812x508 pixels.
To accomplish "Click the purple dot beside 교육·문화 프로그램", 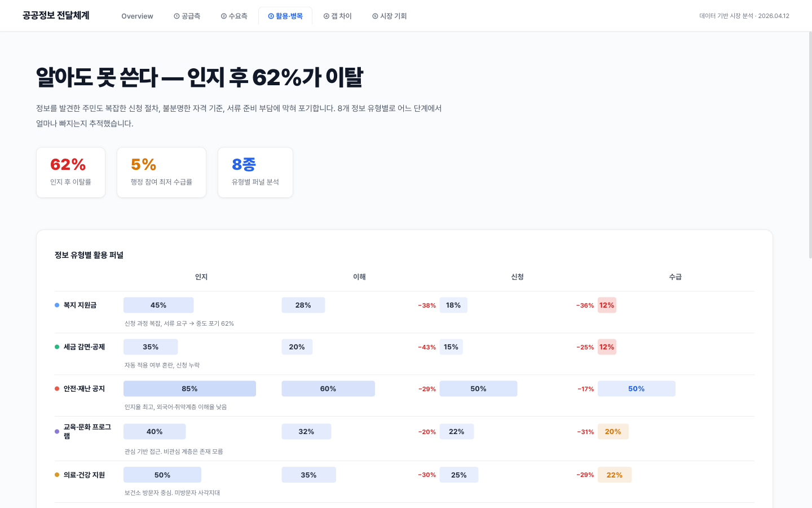I will (x=56, y=431).
